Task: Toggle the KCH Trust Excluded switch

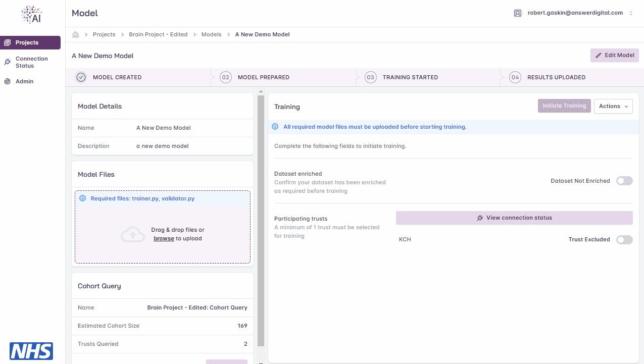Action: pos(624,239)
